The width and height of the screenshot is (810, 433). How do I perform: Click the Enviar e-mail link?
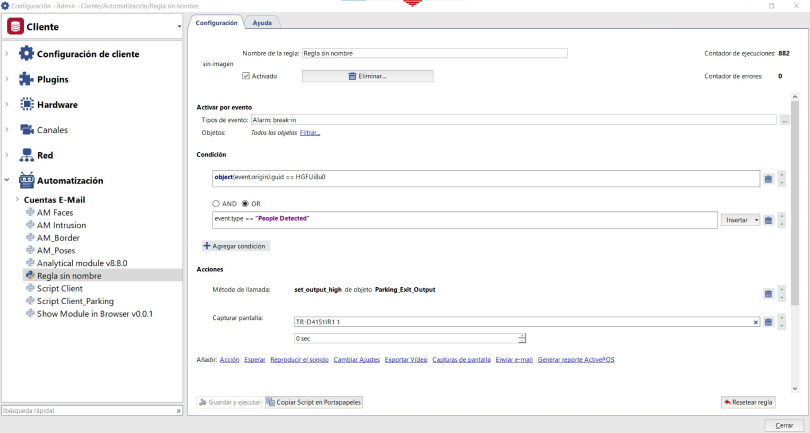514,359
